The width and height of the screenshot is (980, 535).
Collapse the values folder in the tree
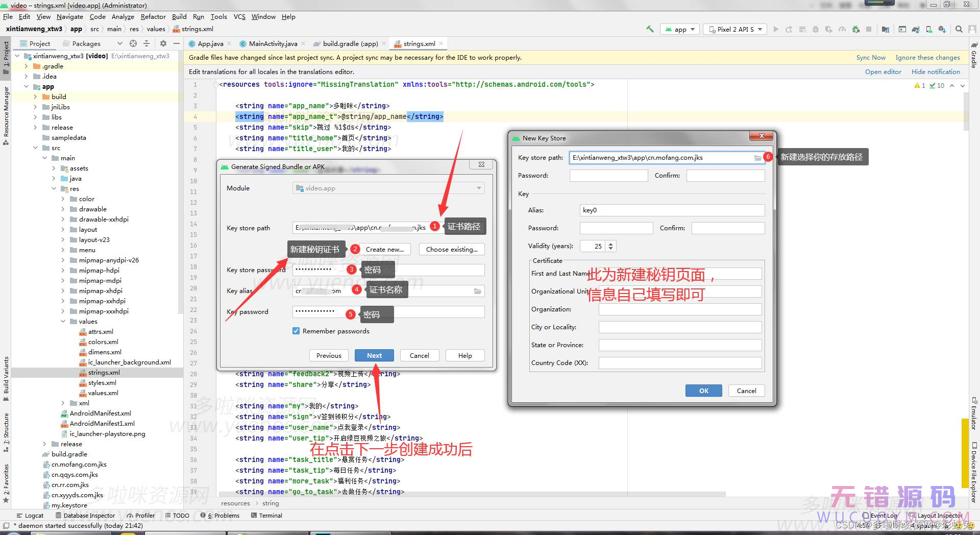[x=63, y=322]
